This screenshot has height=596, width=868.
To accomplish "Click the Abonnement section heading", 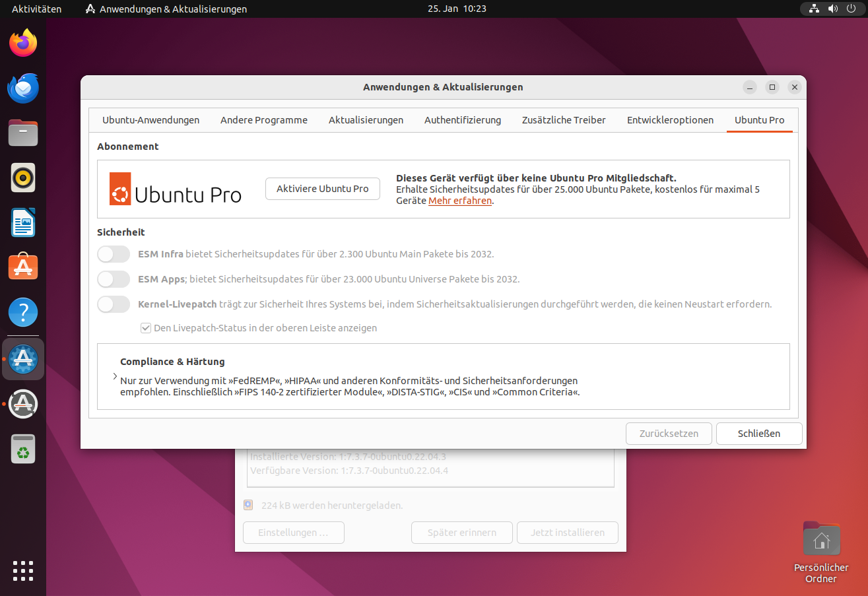I will [128, 147].
